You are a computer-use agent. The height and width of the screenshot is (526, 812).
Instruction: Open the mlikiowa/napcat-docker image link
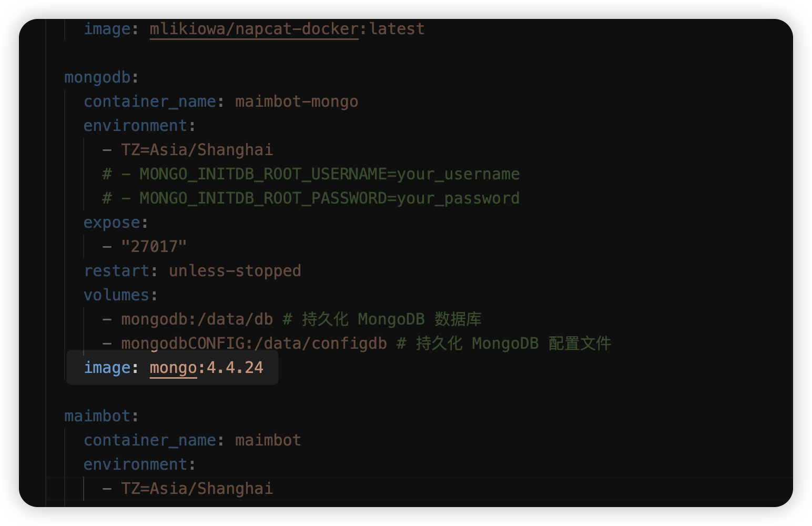click(x=253, y=29)
